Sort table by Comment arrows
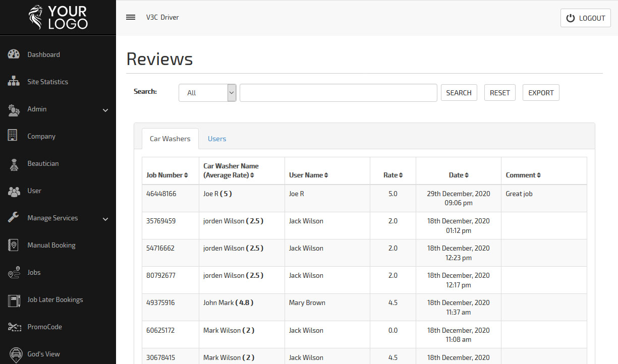The height and width of the screenshot is (364, 618). 539,175
